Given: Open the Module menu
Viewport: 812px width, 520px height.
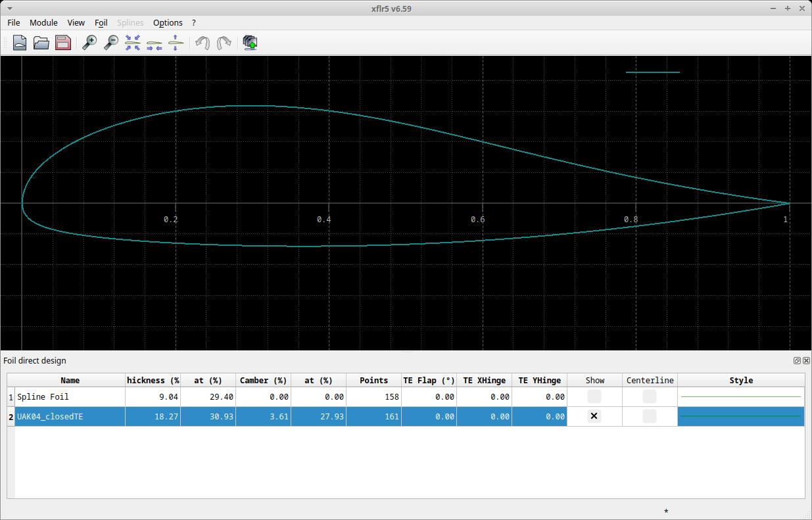Looking at the screenshot, I should point(43,22).
